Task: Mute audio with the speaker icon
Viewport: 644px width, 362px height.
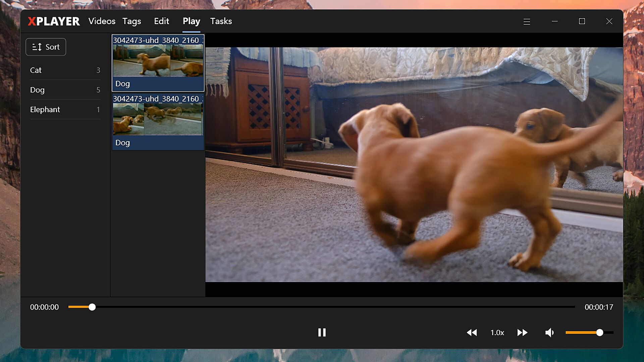Action: tap(549, 333)
